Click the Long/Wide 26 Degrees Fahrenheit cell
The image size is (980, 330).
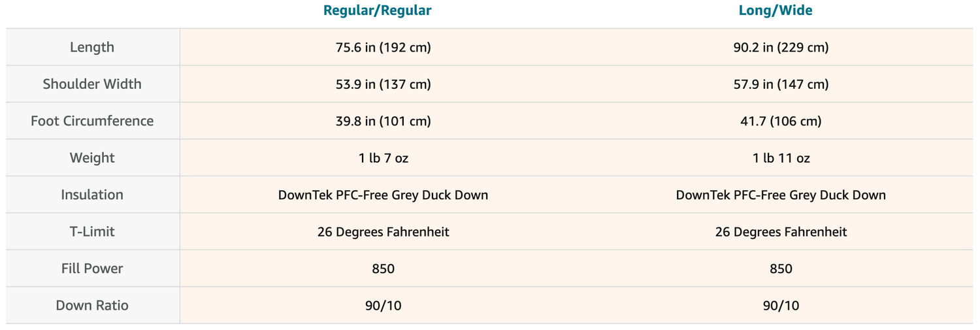(x=781, y=232)
